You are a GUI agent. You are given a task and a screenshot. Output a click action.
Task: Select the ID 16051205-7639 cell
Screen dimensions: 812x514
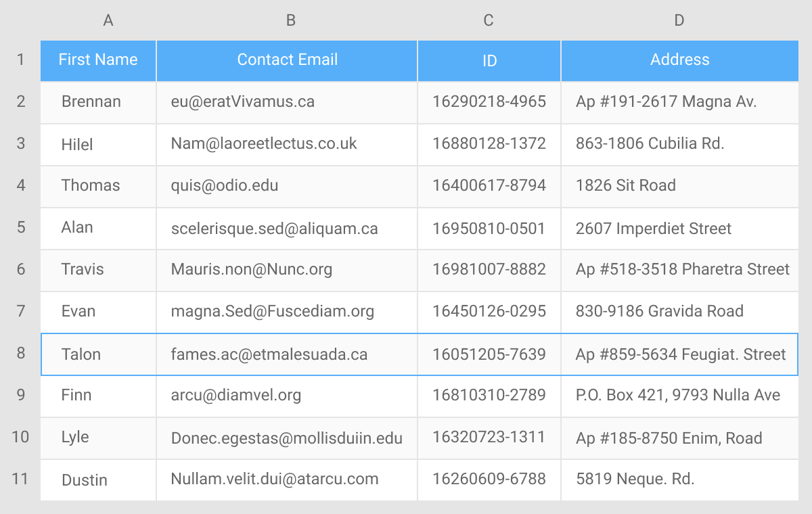pos(489,354)
